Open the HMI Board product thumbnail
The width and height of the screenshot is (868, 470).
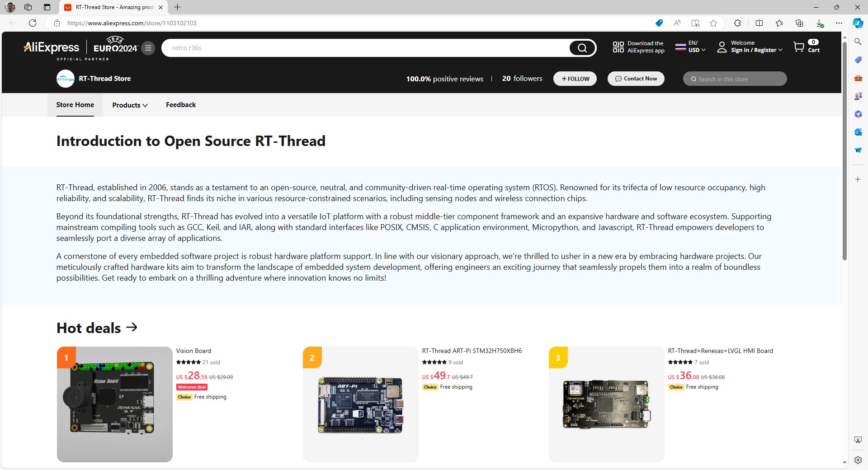tap(606, 404)
